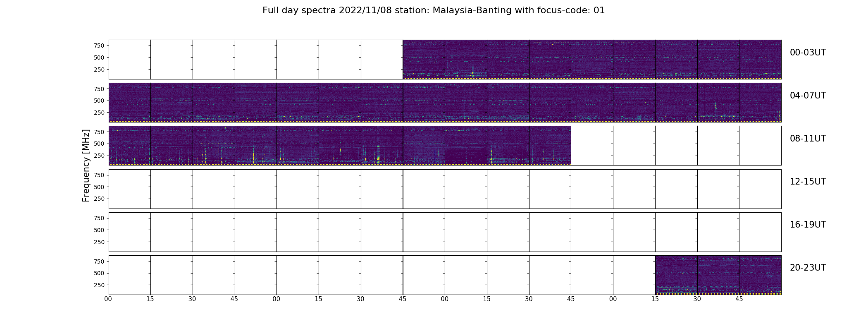Viewport: 868px width, 331px height.
Task: Click the empty 11:00 panel in the 08-11UT row
Action: pos(634,146)
